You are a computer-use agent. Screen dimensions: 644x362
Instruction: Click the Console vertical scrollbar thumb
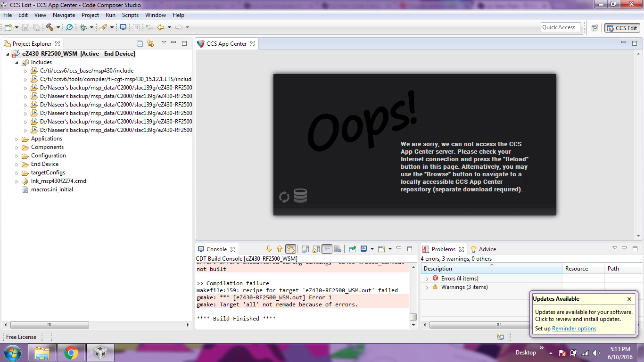pos(413,317)
